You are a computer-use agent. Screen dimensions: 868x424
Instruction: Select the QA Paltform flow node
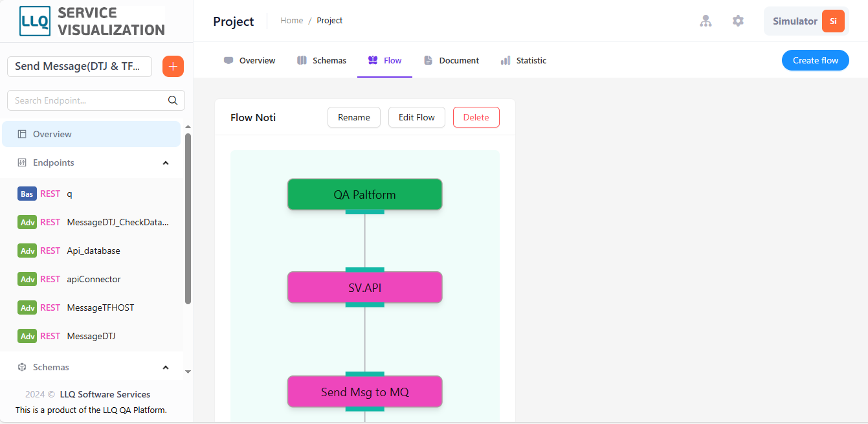(x=365, y=194)
